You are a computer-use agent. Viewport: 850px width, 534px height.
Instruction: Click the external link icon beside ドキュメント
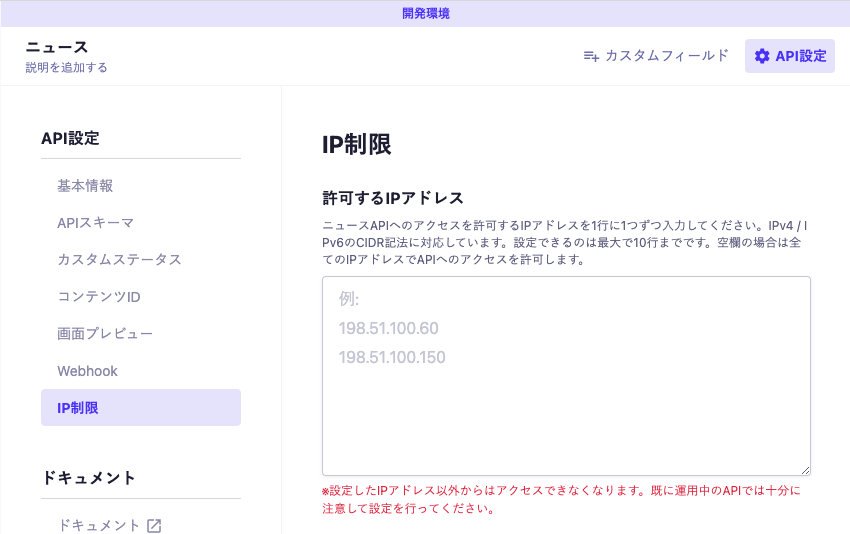154,525
